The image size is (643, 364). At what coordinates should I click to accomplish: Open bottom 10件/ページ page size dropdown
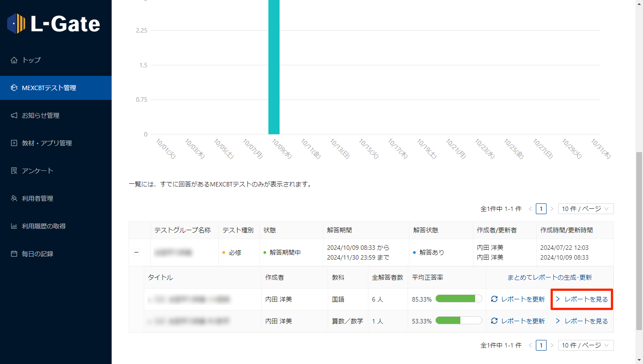[x=585, y=345]
